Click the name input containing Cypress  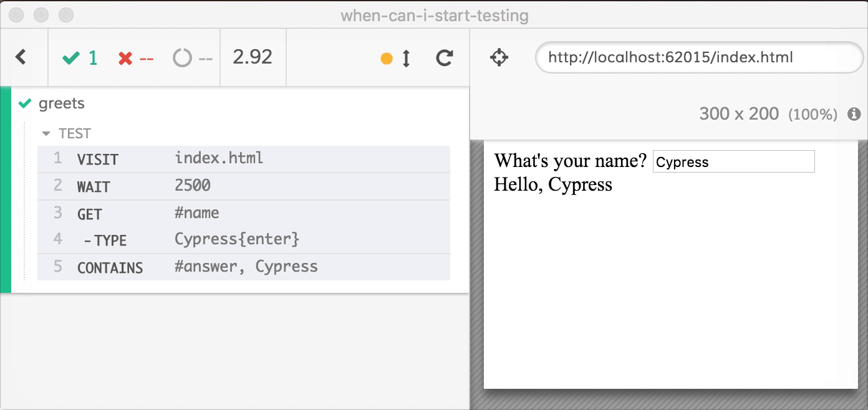pyautogui.click(x=733, y=162)
